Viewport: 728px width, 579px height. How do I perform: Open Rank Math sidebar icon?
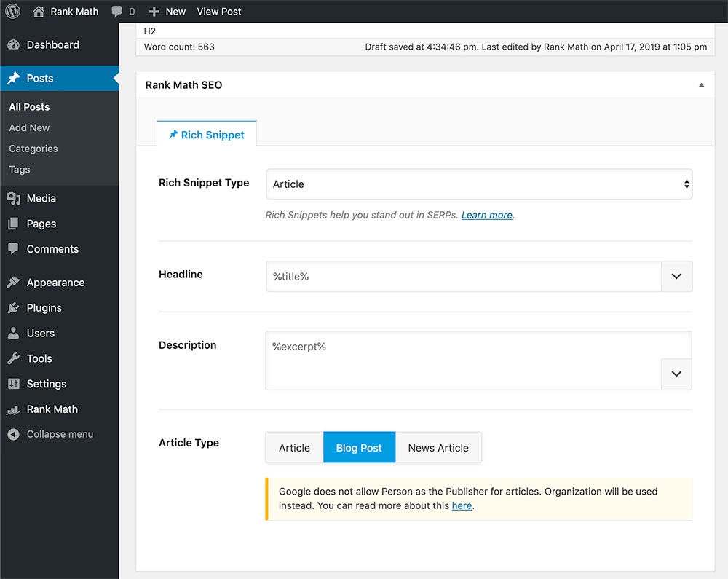[x=14, y=409]
